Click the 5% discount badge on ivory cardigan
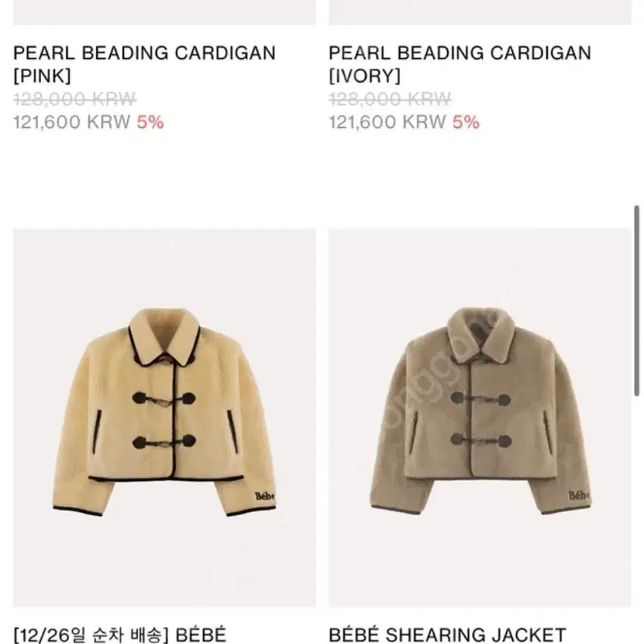This screenshot has height=644, width=644. (x=466, y=122)
